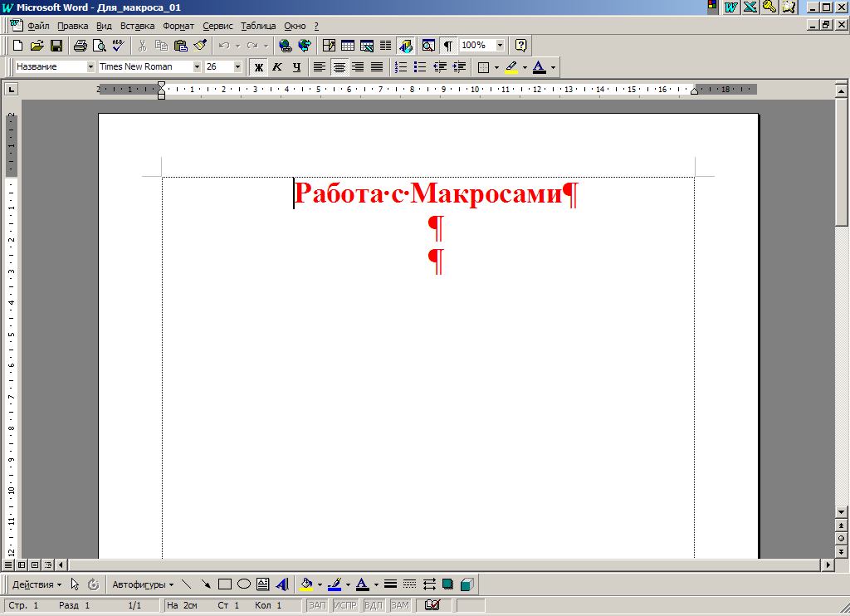Image resolution: width=850 pixels, height=616 pixels.
Task: Toggle ЗАП macro recording indicator
Action: pyautogui.click(x=317, y=605)
